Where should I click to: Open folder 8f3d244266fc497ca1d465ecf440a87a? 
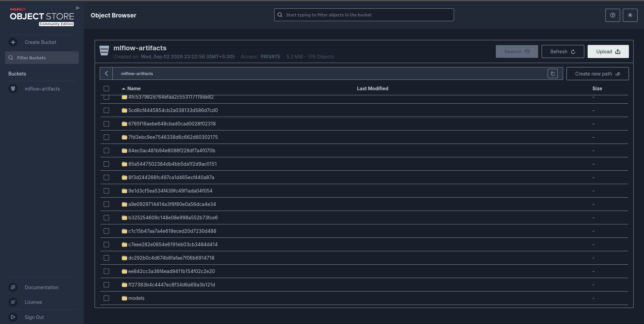pyautogui.click(x=171, y=177)
